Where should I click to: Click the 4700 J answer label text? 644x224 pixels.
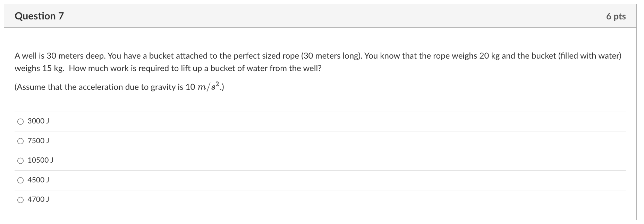point(38,199)
